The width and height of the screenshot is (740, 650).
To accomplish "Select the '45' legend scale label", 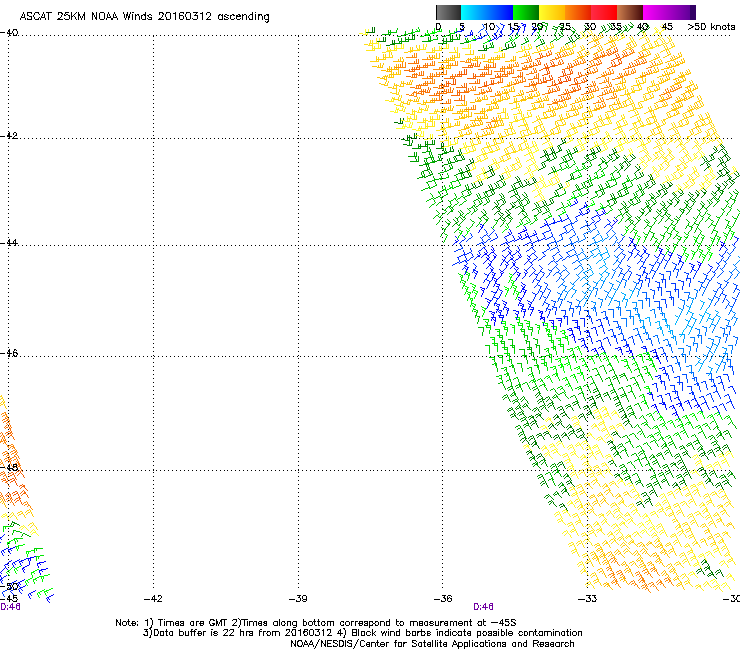I will pos(667,27).
